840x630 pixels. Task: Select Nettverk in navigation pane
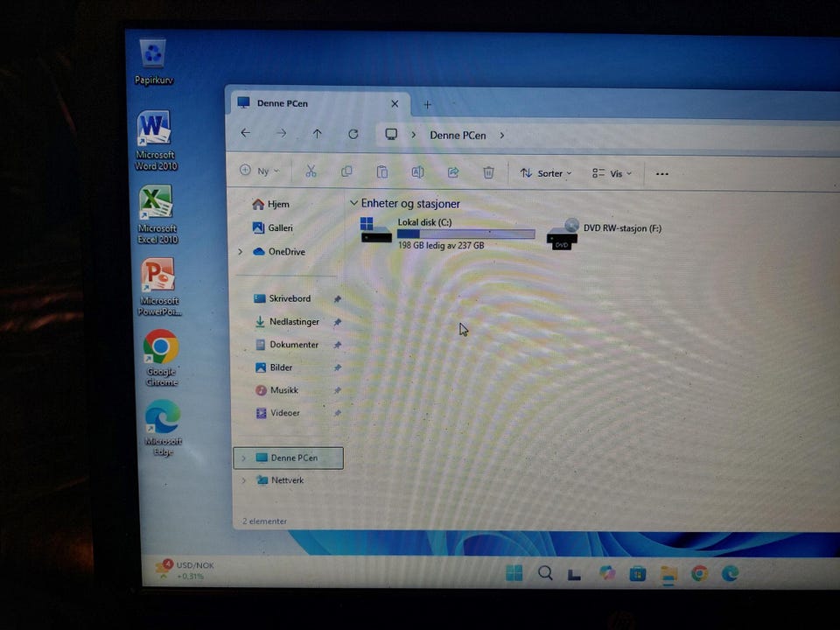[281, 480]
